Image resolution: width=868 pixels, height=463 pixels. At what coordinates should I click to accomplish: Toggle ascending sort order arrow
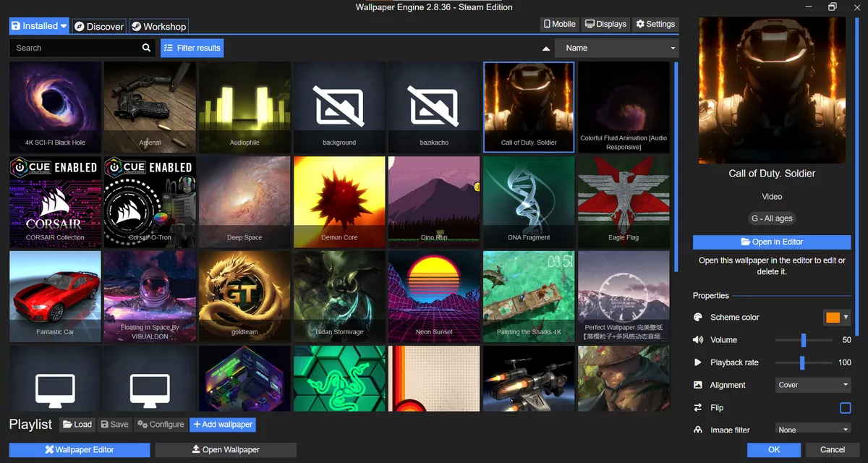[x=546, y=48]
